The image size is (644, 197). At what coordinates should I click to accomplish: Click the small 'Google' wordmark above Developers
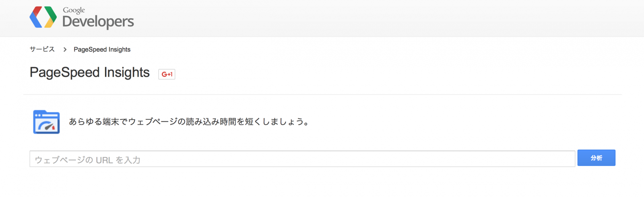tap(74, 10)
